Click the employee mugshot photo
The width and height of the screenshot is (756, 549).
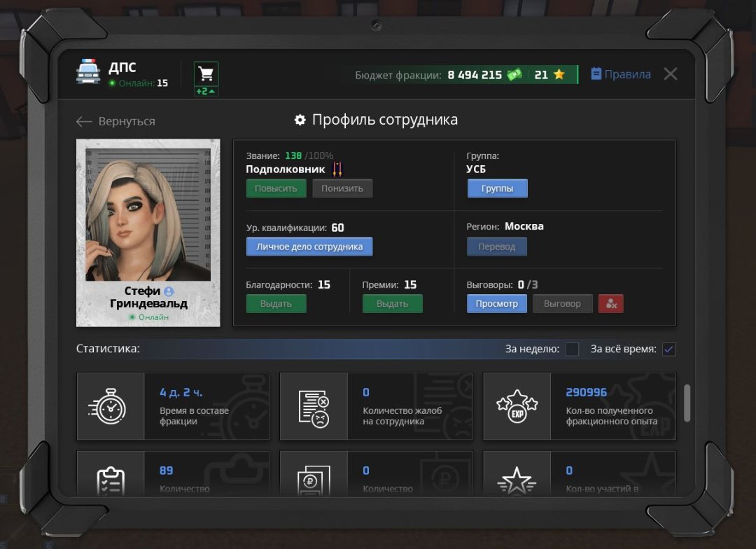coord(148,215)
